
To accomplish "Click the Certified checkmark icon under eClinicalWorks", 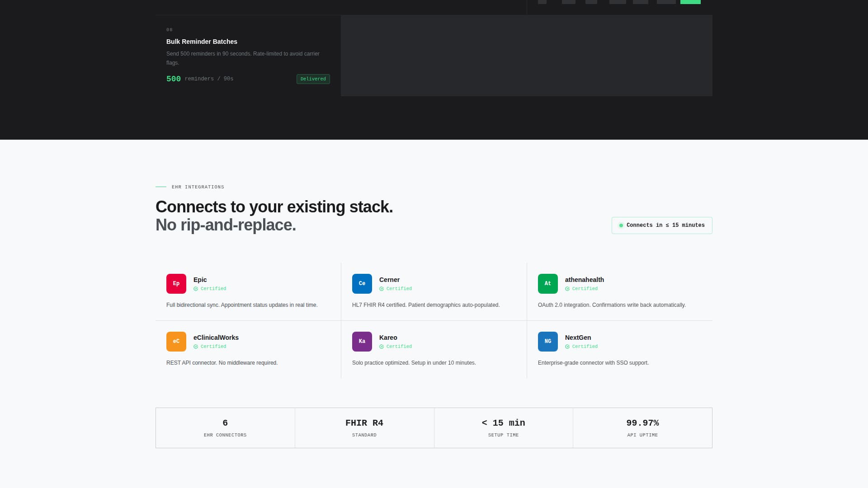I will point(196,347).
